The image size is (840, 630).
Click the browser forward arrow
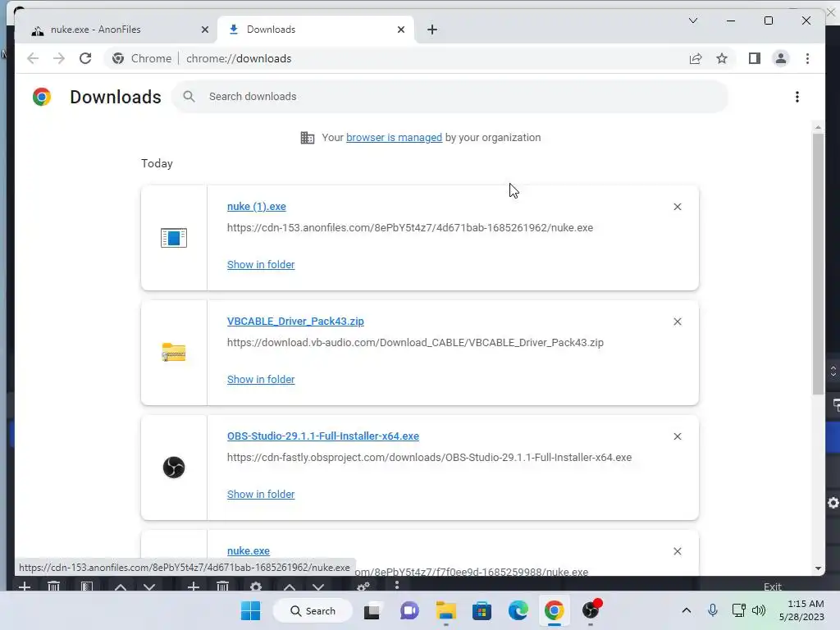[x=59, y=58]
